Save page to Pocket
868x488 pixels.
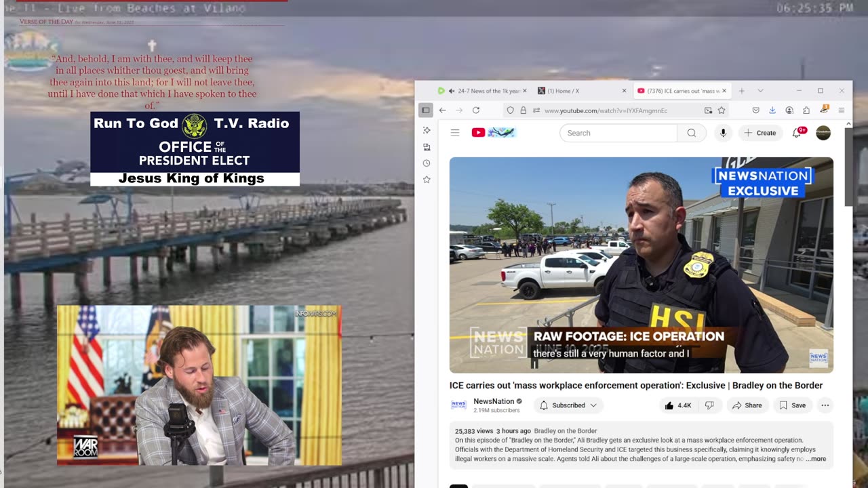(755, 110)
